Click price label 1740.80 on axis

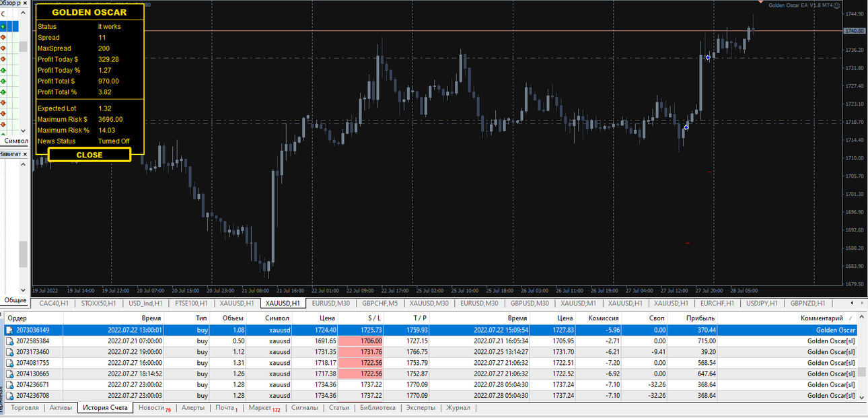tap(855, 31)
